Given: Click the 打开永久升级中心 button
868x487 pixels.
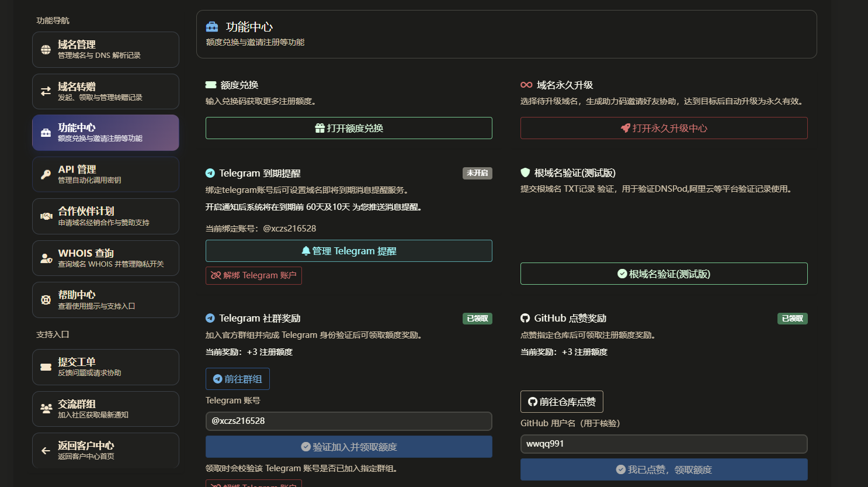Looking at the screenshot, I should 664,128.
